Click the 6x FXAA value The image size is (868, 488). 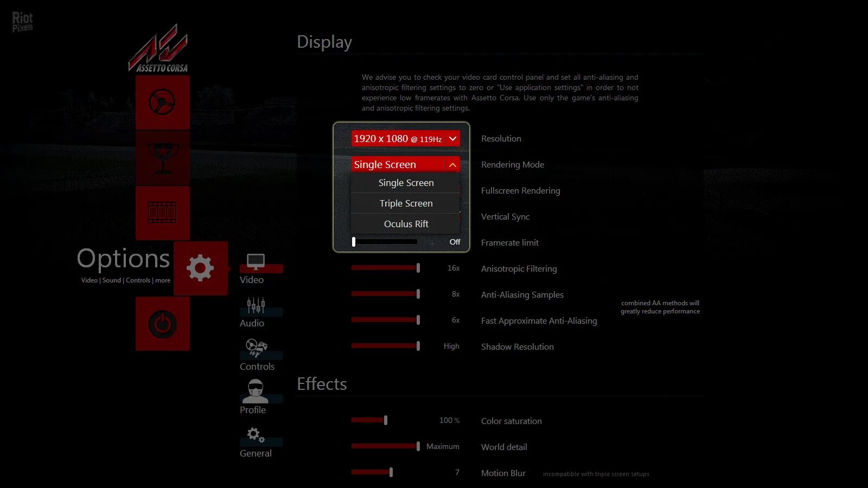point(456,320)
